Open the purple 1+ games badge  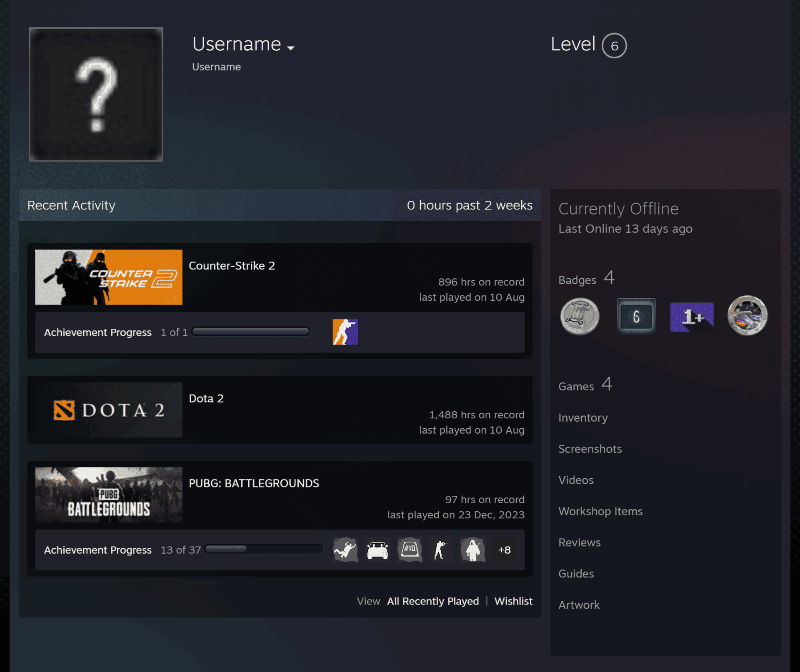click(692, 317)
